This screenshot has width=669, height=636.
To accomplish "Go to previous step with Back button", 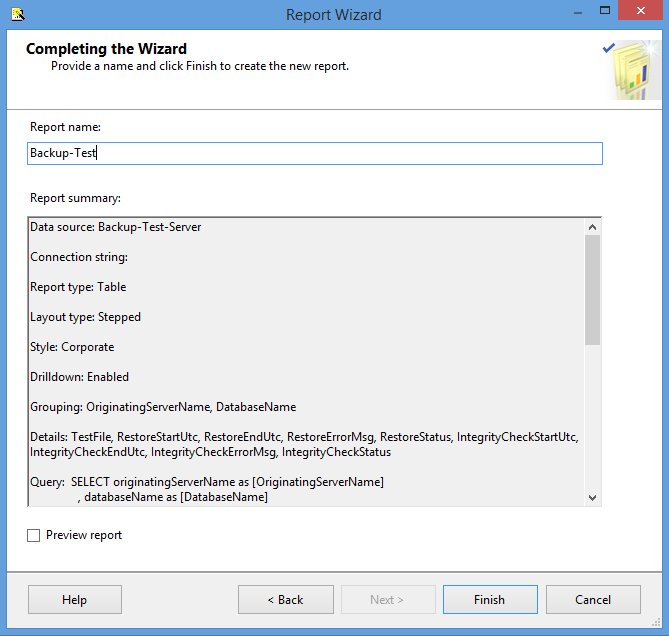I will (285, 600).
